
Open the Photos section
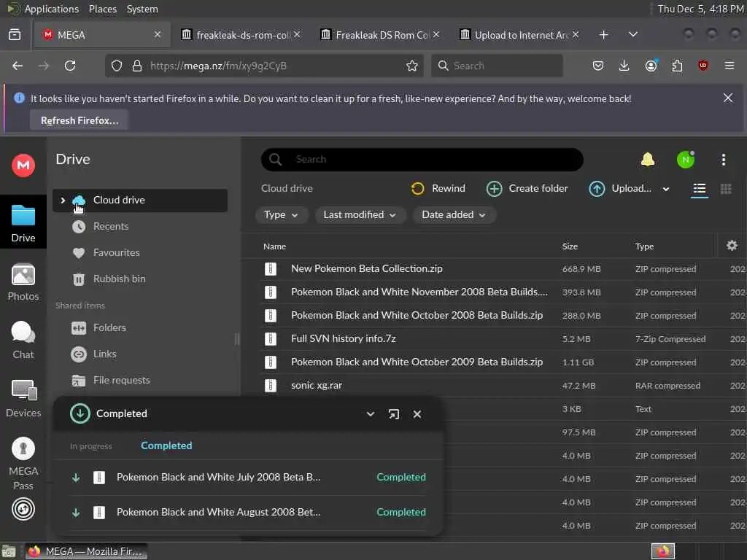point(23,282)
